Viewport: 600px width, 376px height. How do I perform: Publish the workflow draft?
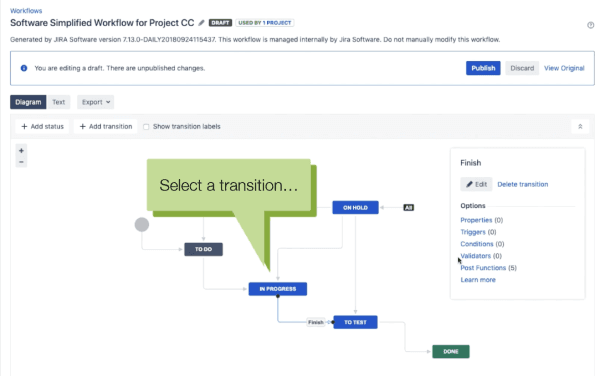483,68
